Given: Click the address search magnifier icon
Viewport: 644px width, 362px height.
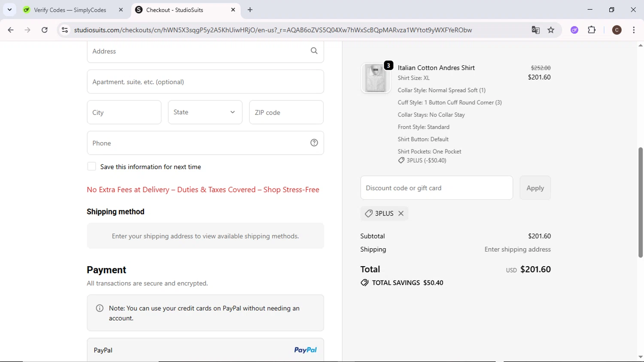Looking at the screenshot, I should 314,51.
